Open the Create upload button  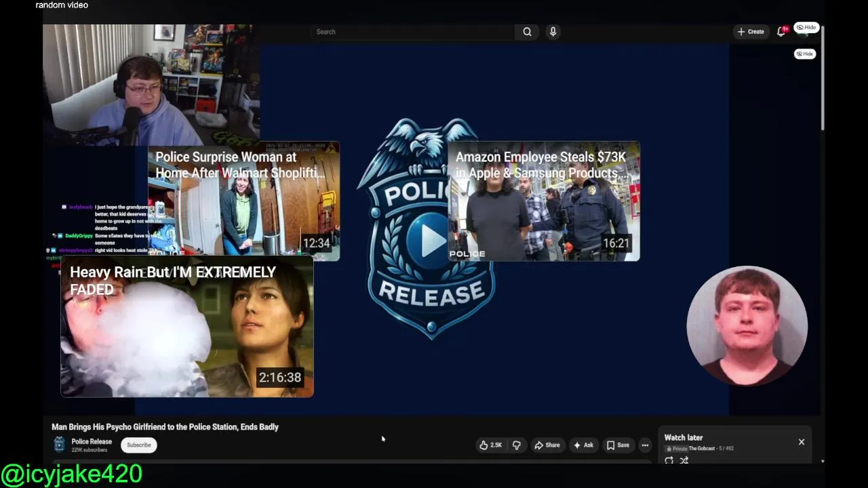[751, 32]
